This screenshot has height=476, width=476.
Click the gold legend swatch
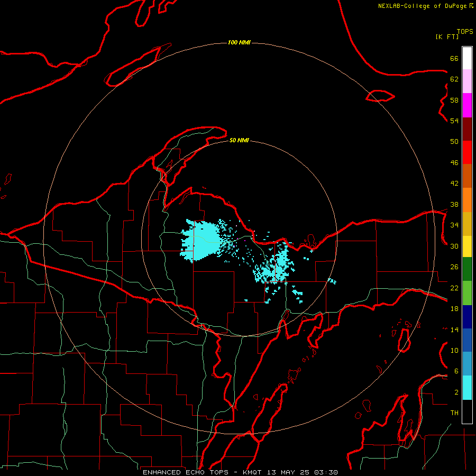467,224
